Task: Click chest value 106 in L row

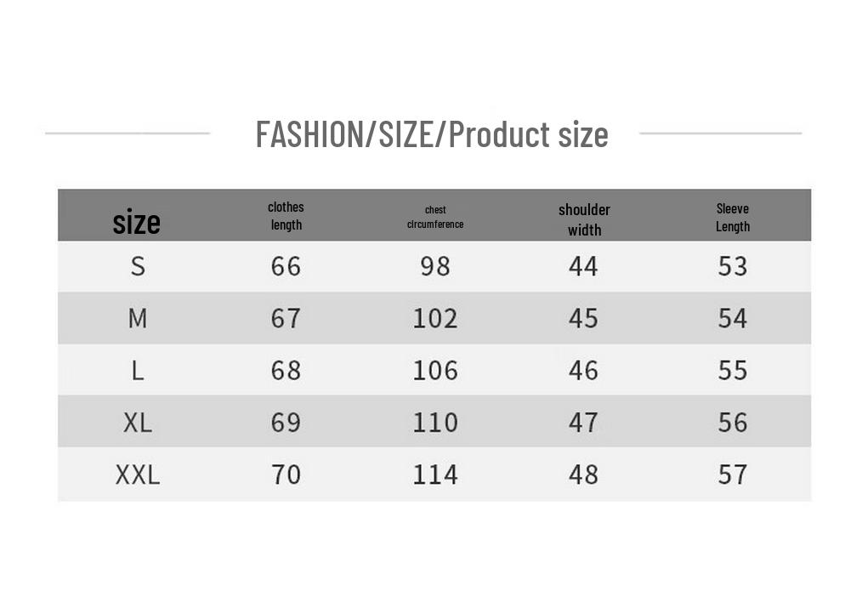Action: (435, 371)
